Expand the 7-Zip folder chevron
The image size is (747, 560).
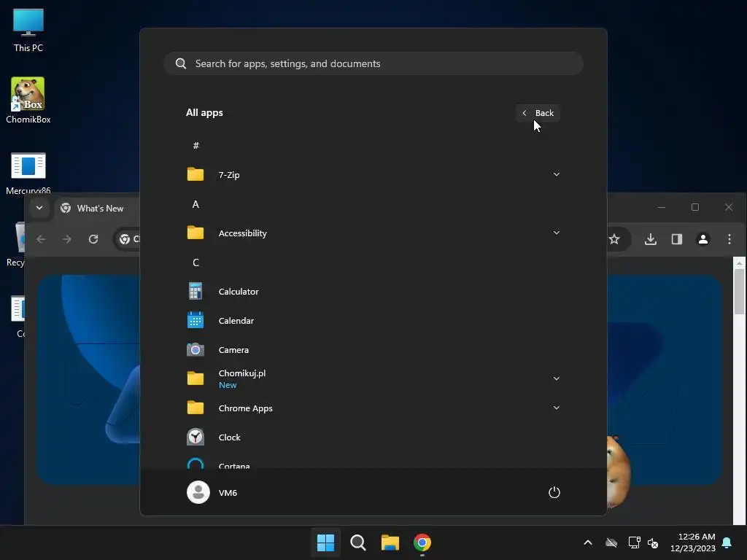(x=557, y=174)
